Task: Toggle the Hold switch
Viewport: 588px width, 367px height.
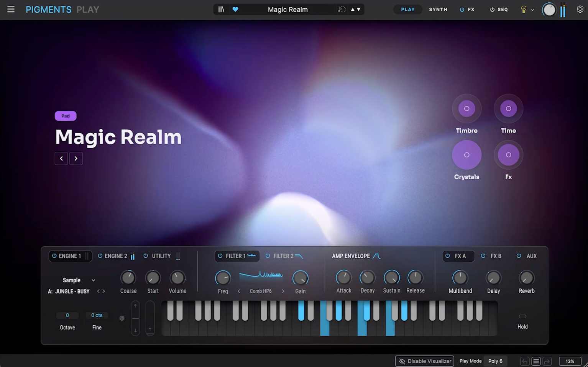Action: pos(522,316)
